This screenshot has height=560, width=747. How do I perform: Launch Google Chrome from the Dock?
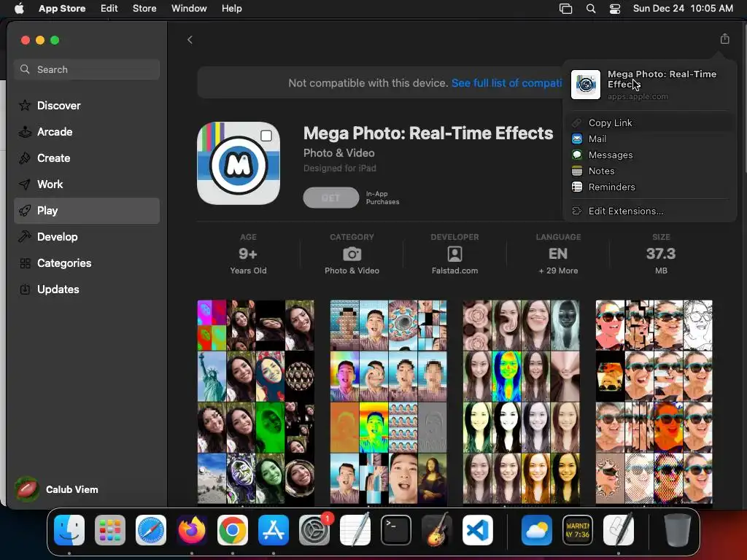(x=233, y=530)
